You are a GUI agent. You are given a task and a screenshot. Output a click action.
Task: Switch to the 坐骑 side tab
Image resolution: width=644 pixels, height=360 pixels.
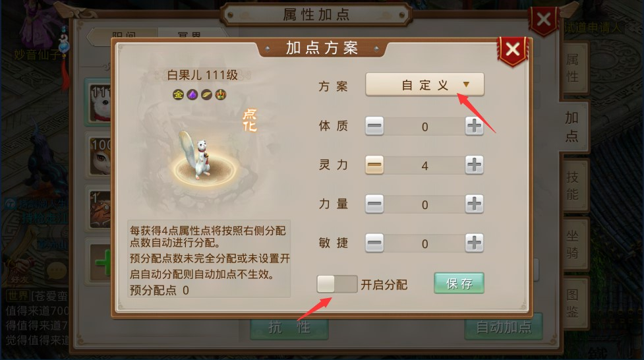[573, 244]
